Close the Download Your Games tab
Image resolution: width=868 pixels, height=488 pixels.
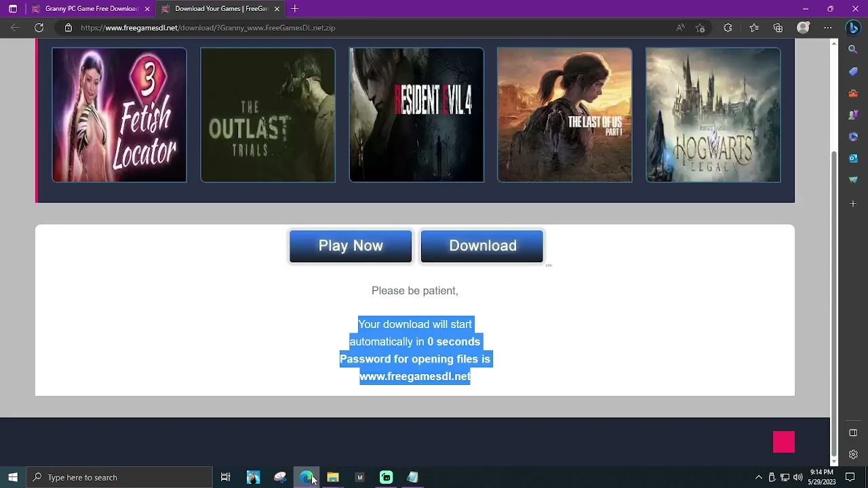[x=277, y=9]
